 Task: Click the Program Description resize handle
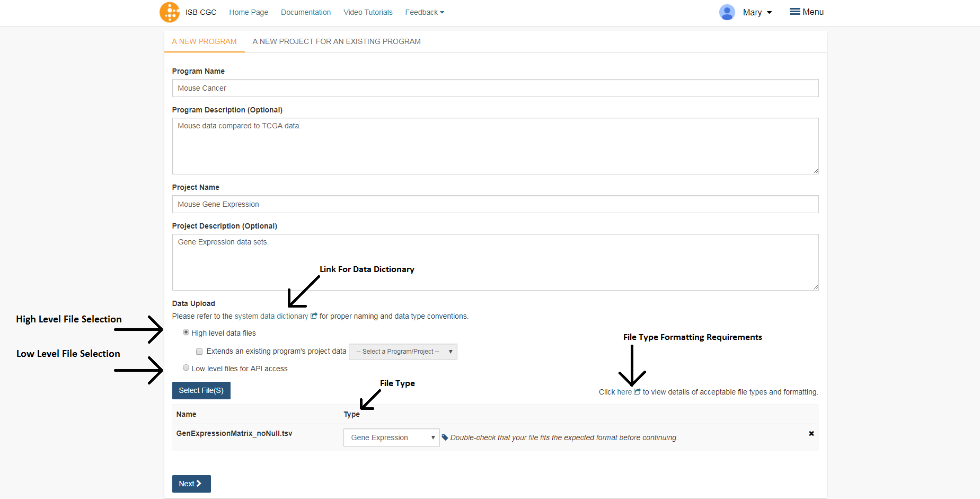(816, 171)
